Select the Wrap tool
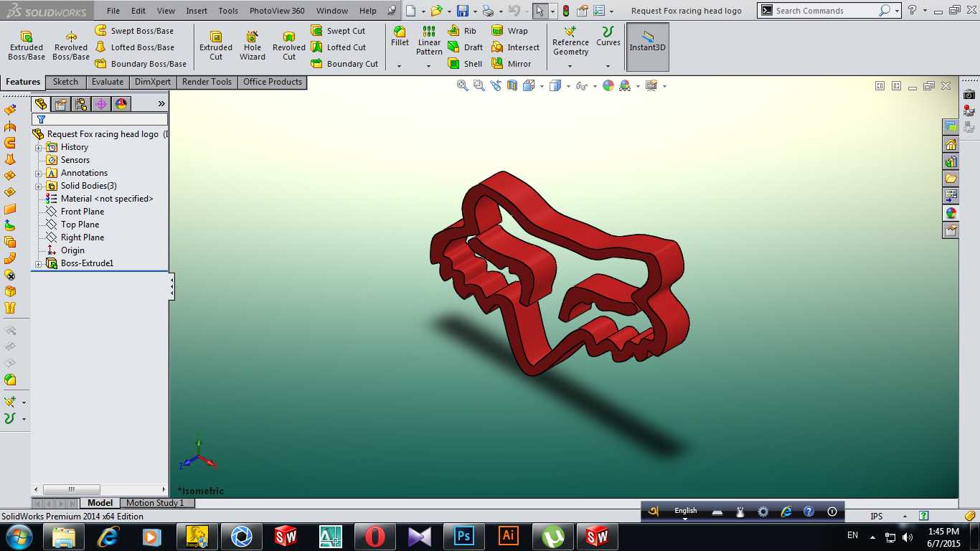Viewport: 980px width, 551px height. [509, 31]
